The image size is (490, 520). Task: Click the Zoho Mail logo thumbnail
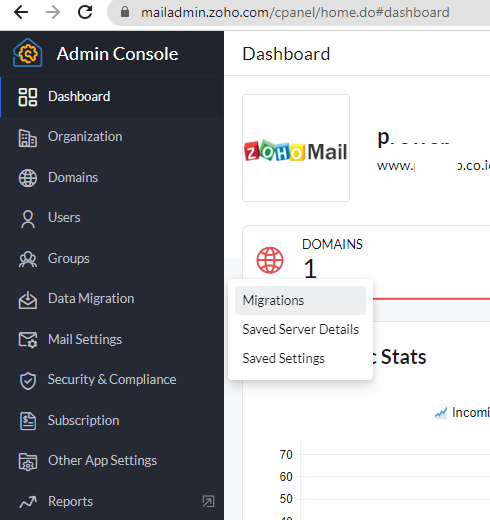tap(296, 148)
